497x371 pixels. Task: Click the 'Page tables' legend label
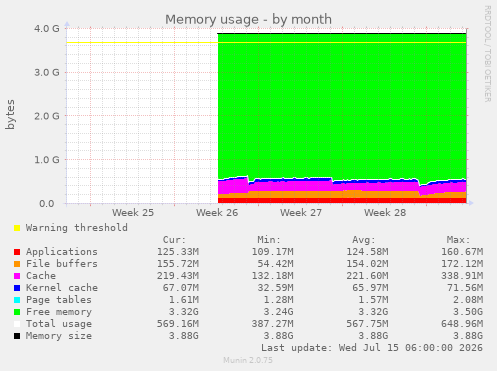click(x=59, y=300)
